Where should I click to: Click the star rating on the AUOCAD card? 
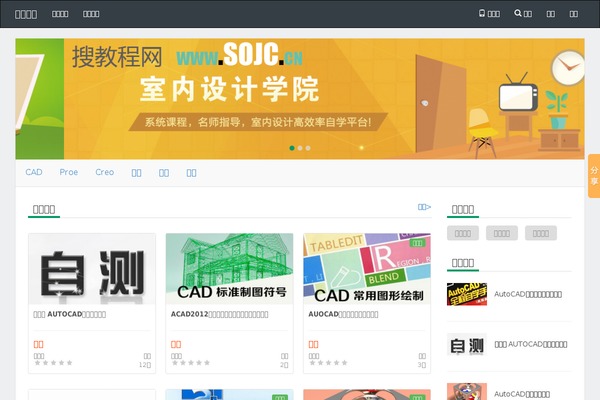(x=329, y=362)
